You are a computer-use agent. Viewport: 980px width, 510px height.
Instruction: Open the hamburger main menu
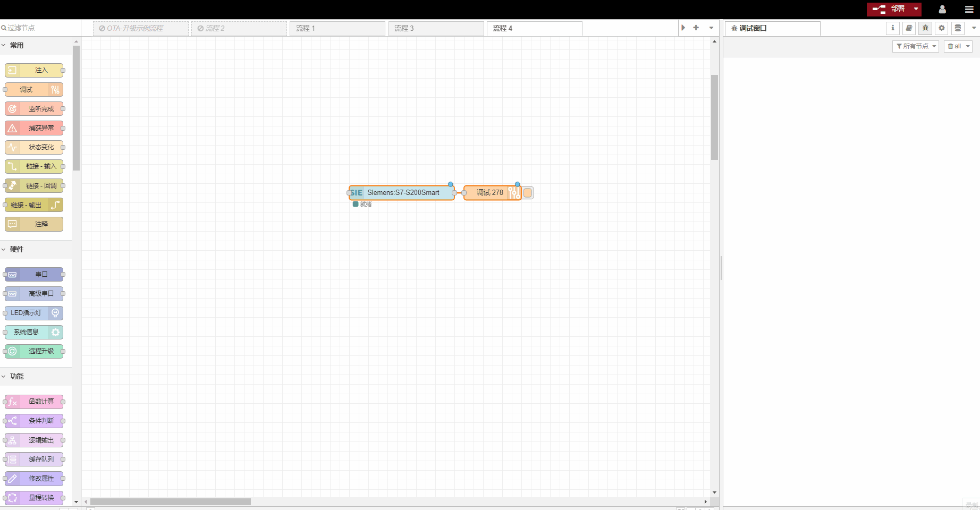969,10
